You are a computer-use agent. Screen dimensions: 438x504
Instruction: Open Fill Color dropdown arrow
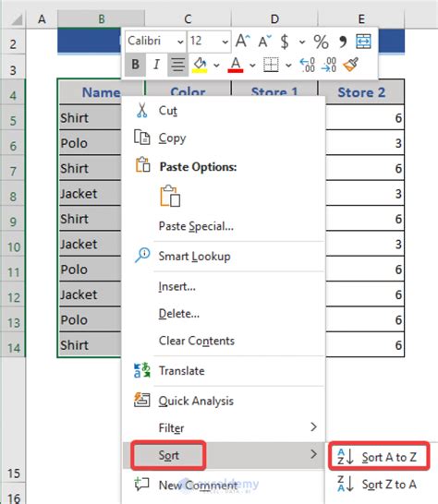pyautogui.click(x=216, y=66)
